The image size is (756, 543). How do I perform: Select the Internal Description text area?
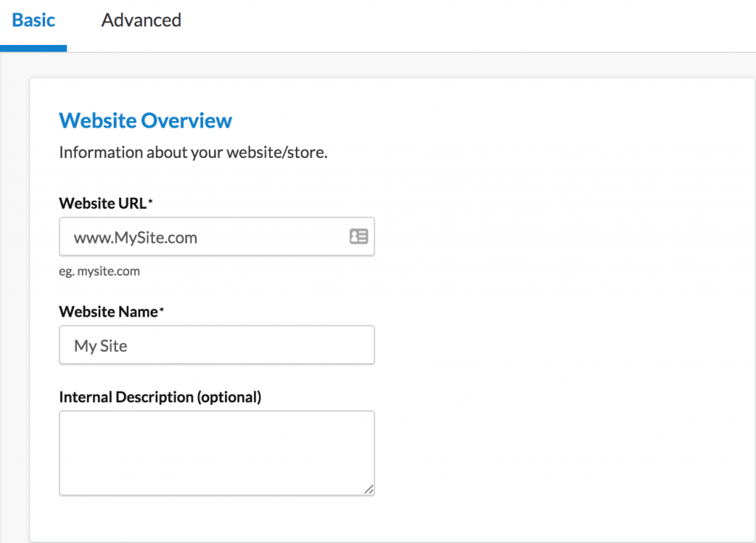216,452
